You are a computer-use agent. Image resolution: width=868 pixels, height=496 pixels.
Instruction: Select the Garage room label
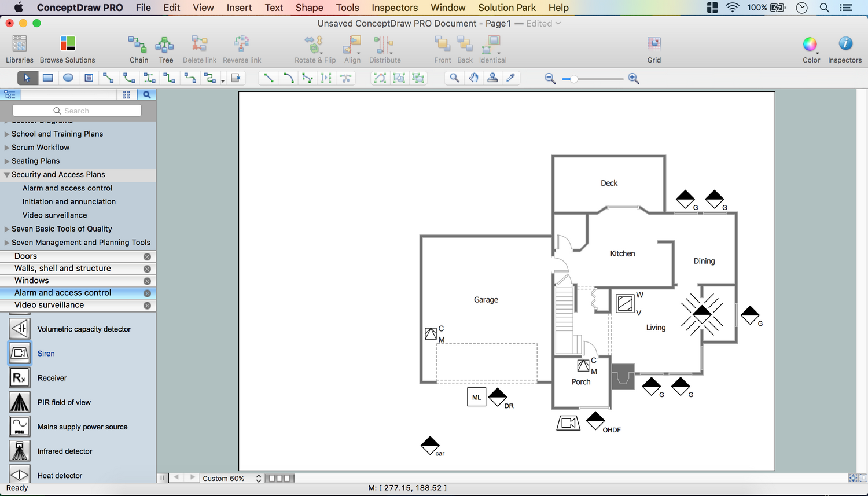pyautogui.click(x=486, y=300)
